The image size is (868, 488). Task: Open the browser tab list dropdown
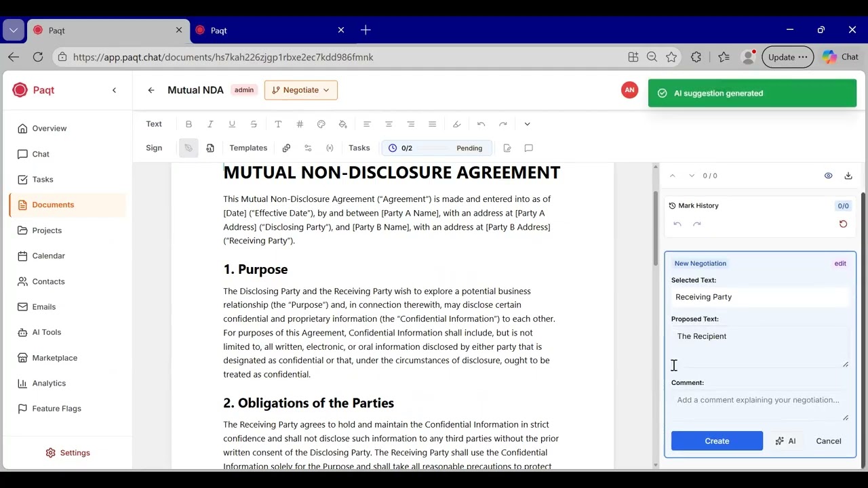14,30
